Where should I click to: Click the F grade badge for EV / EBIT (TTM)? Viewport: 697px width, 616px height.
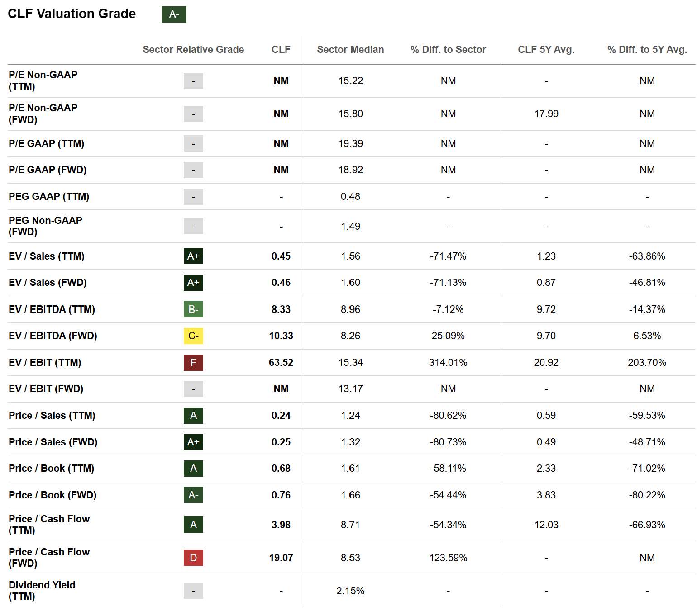[x=193, y=362]
